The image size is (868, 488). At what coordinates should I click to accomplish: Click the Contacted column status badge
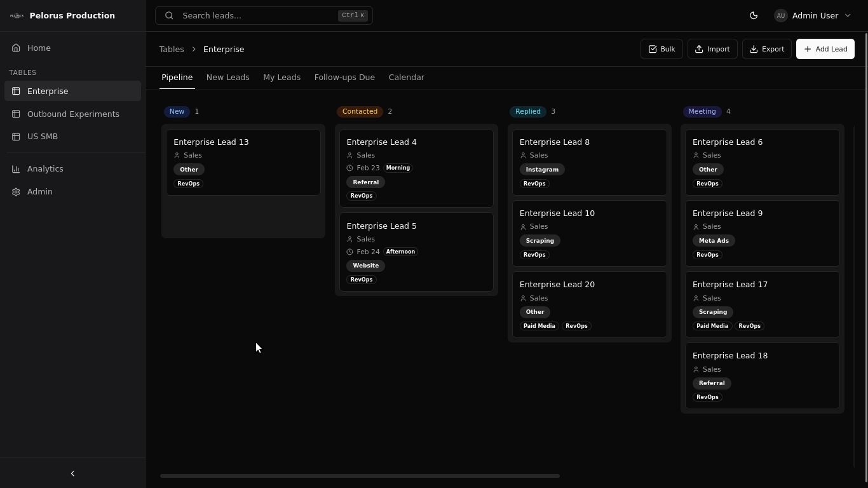pos(360,111)
